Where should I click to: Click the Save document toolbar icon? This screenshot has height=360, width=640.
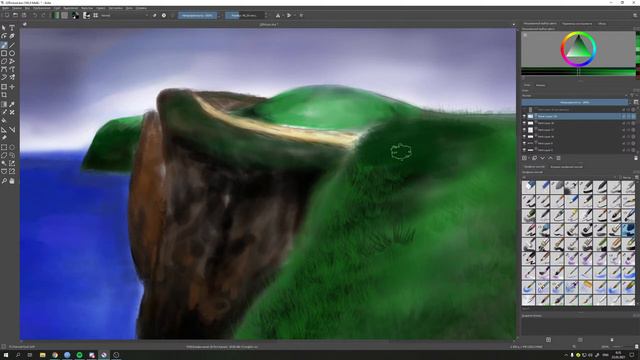(24, 16)
